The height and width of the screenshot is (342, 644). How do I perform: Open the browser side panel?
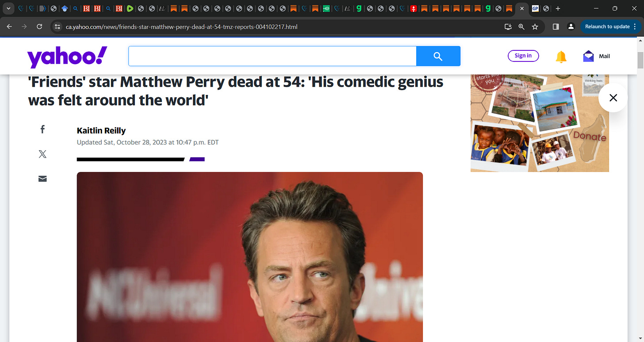(556, 27)
